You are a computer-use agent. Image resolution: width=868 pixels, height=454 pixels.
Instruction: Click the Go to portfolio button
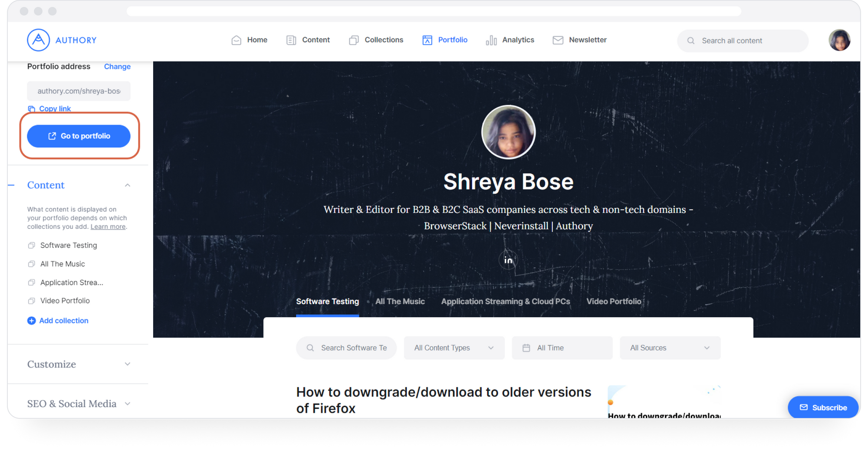pos(79,136)
